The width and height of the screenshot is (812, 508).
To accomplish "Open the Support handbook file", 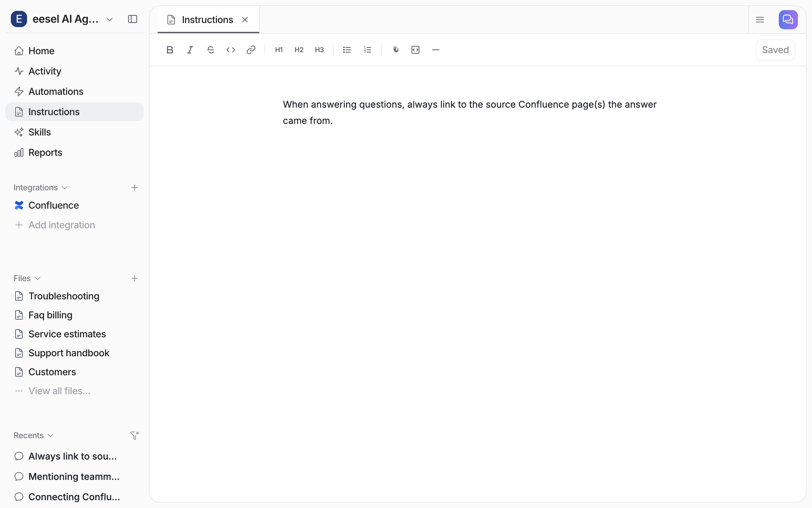I will point(74,353).
